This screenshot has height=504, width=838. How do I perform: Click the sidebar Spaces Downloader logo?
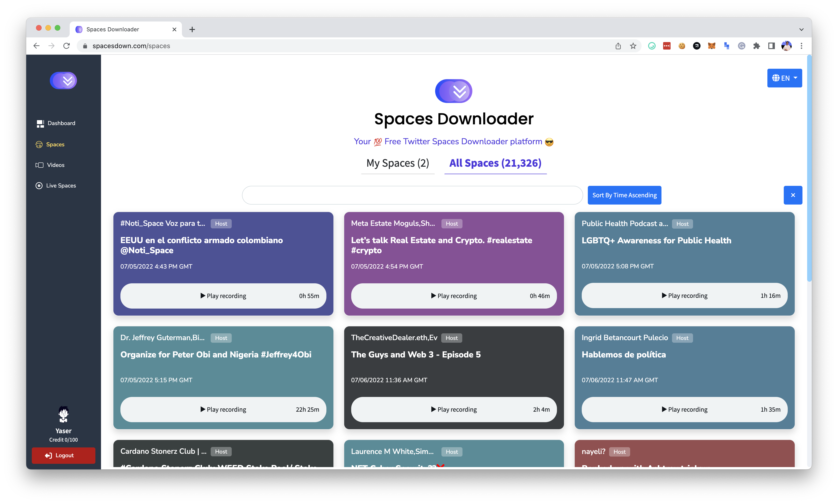[x=63, y=80]
